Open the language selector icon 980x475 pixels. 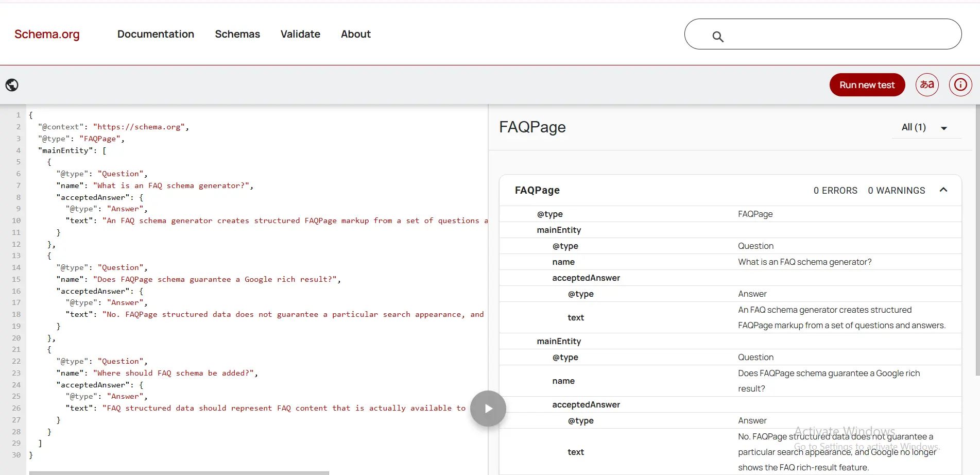click(x=927, y=84)
